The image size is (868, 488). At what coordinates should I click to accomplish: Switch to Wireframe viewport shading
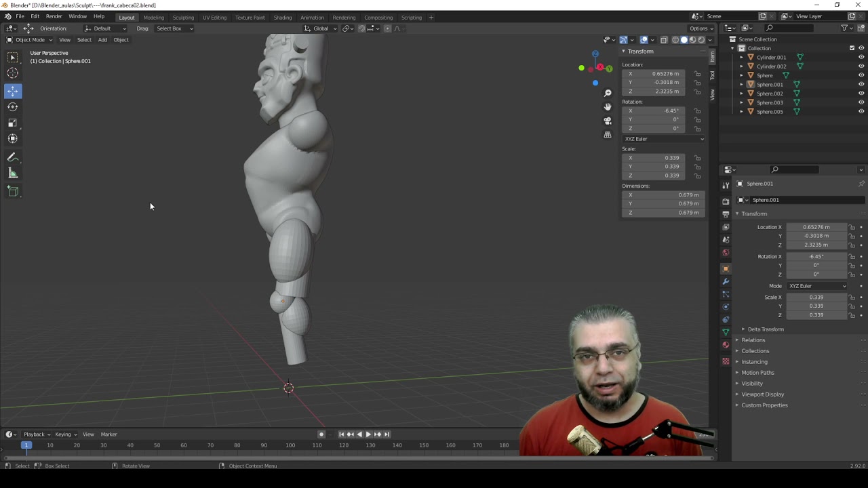pyautogui.click(x=675, y=39)
